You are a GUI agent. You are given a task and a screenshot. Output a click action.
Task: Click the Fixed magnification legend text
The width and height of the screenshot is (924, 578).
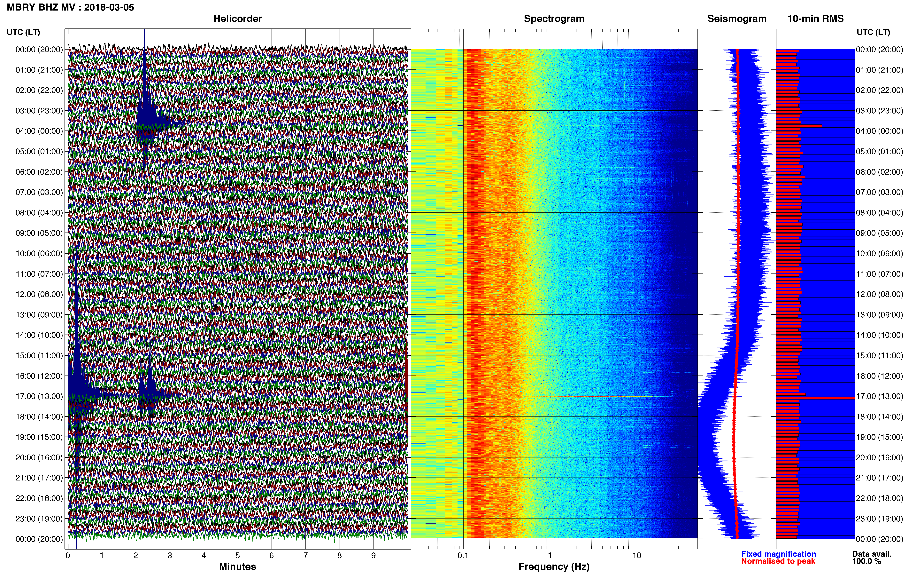pyautogui.click(x=778, y=554)
